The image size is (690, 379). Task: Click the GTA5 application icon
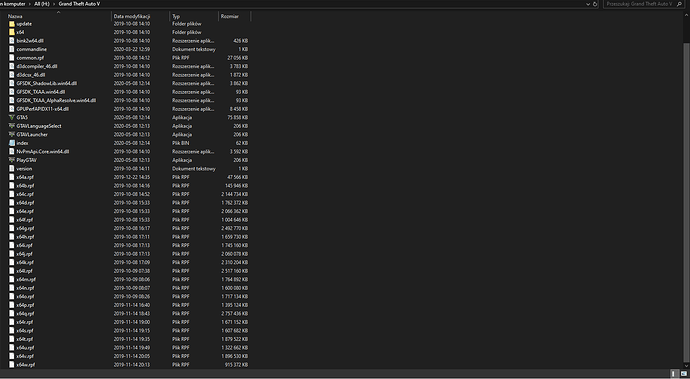pos(12,118)
